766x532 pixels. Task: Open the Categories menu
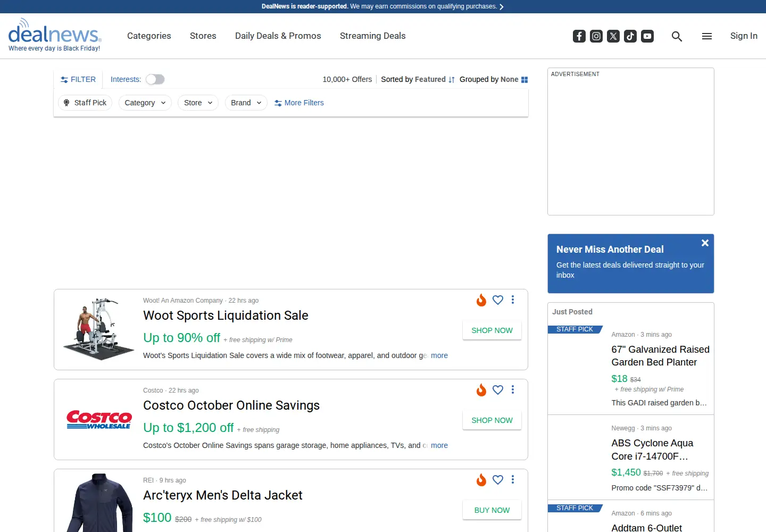pos(149,36)
